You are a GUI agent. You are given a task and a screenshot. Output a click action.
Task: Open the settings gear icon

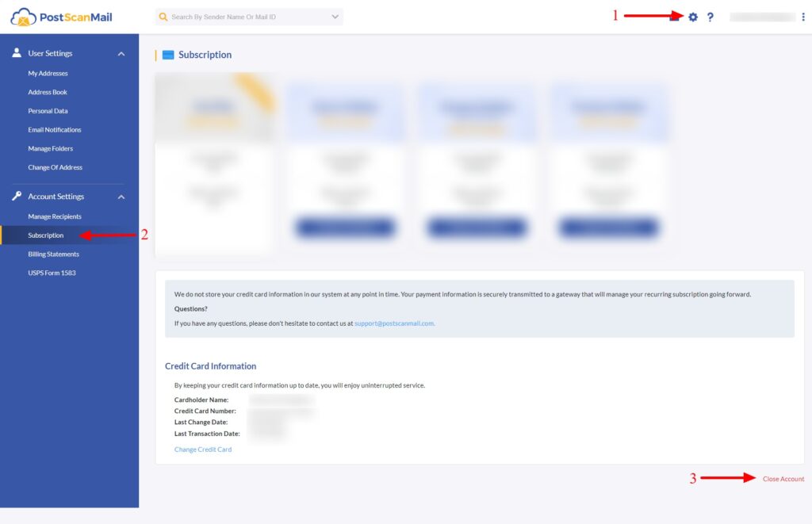point(692,15)
